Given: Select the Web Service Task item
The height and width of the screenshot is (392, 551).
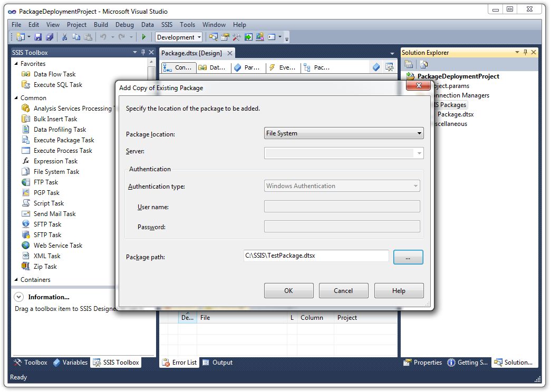Looking at the screenshot, I should click(58, 245).
